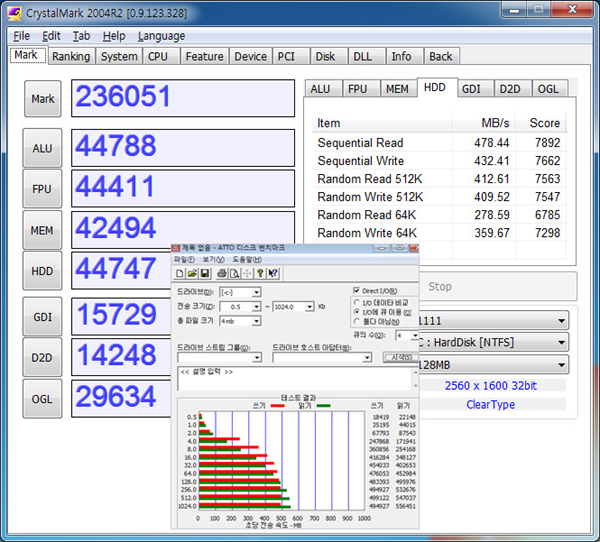Switch to the Feature tab
The width and height of the screenshot is (600, 542).
click(204, 56)
